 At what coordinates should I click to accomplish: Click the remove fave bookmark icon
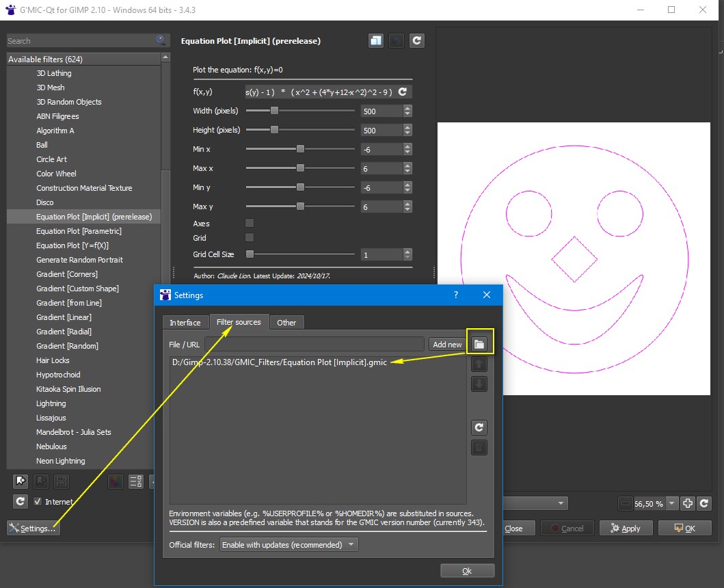click(41, 481)
